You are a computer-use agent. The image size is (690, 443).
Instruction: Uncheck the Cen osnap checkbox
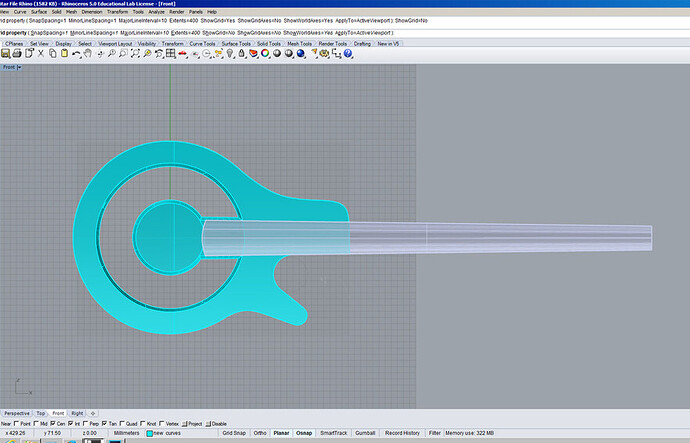click(x=53, y=424)
